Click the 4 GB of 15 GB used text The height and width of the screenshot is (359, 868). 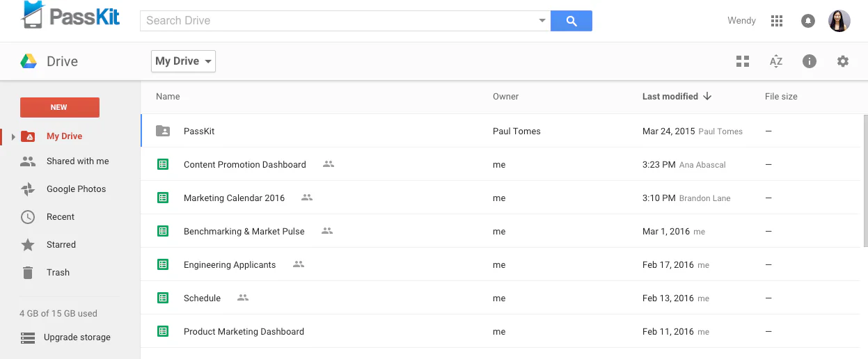[x=58, y=314]
